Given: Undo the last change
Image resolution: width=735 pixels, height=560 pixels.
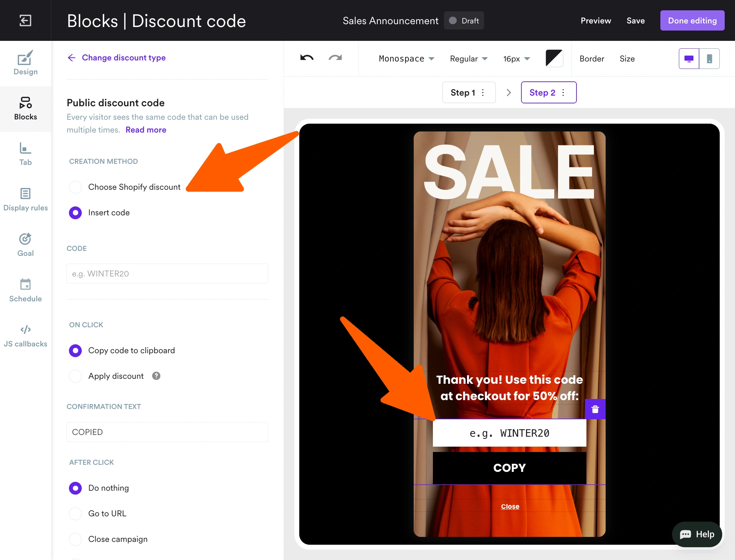Looking at the screenshot, I should 307,59.
